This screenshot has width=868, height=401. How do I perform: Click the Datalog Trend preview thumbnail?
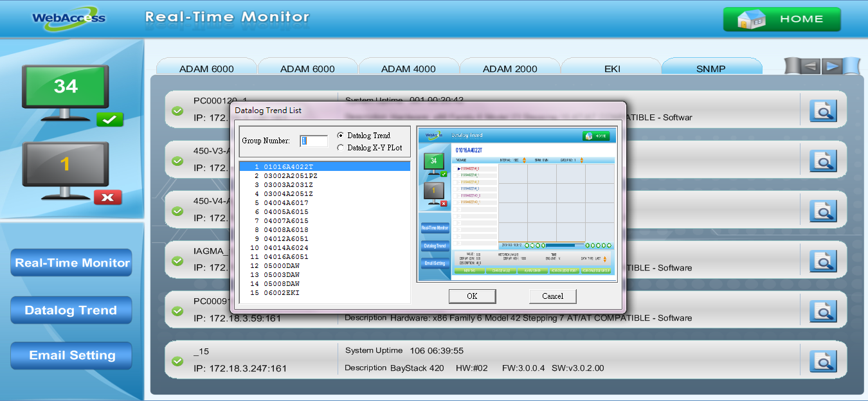coord(516,204)
